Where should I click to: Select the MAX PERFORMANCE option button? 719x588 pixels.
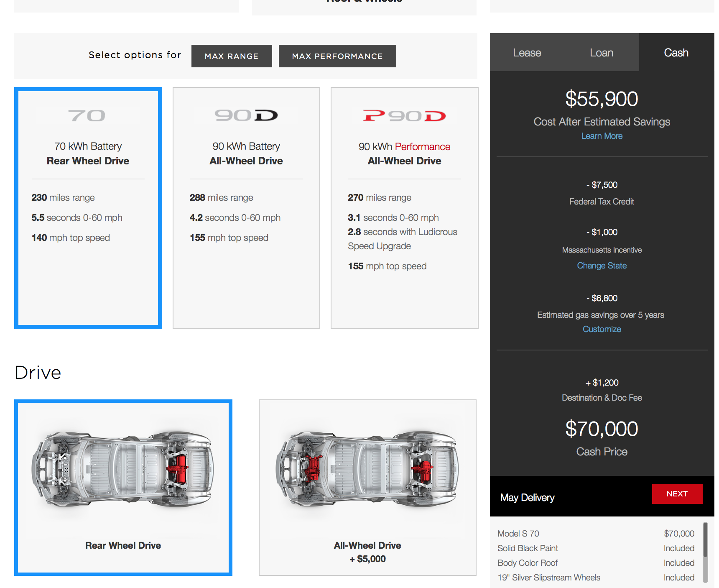pos(337,56)
